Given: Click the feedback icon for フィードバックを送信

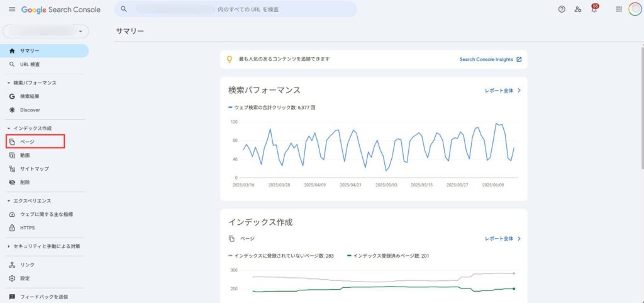Looking at the screenshot, I should (12, 297).
